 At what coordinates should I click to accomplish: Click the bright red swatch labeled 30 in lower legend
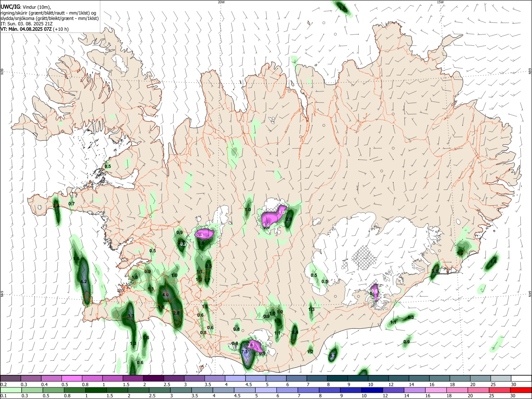pyautogui.click(x=521, y=390)
